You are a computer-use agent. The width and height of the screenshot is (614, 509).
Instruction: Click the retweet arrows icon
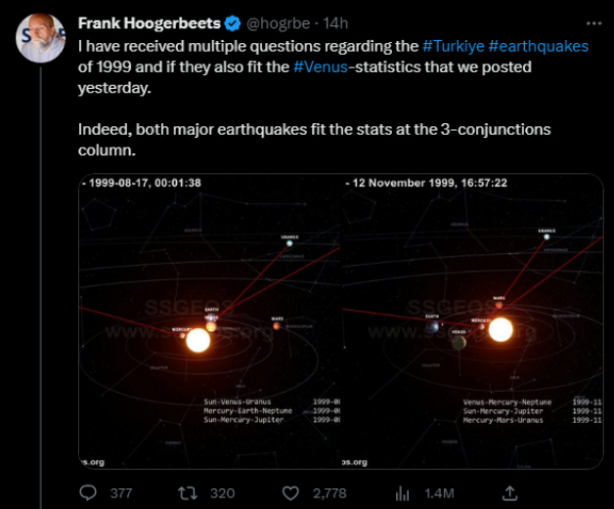tap(188, 493)
